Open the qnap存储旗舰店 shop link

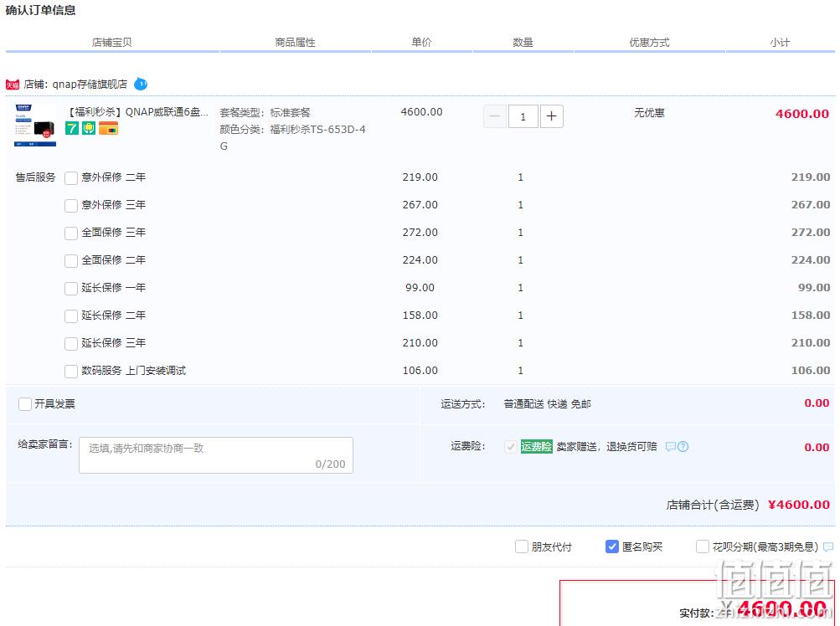90,84
